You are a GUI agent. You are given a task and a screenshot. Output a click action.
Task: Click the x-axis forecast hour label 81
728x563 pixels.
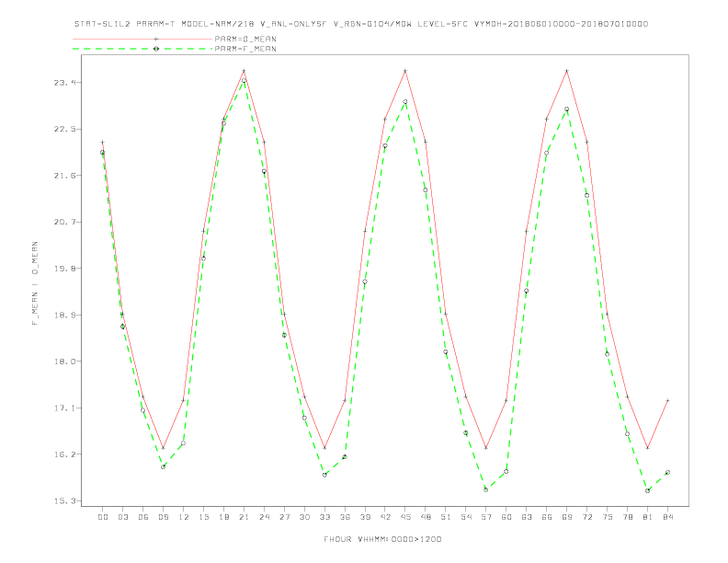pyautogui.click(x=647, y=517)
